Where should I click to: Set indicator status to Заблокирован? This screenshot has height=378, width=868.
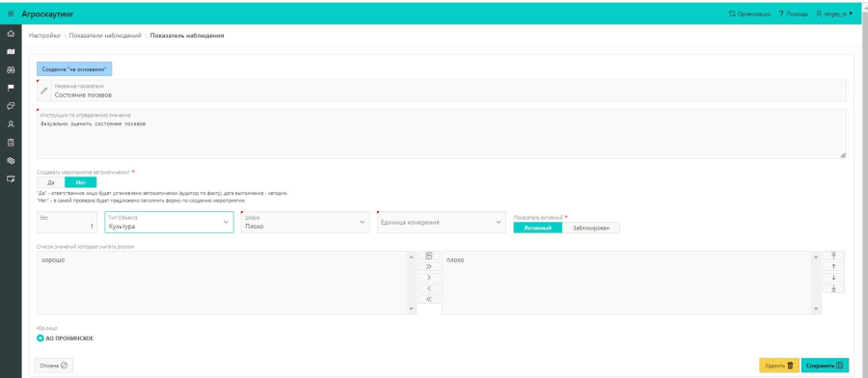[x=590, y=228]
